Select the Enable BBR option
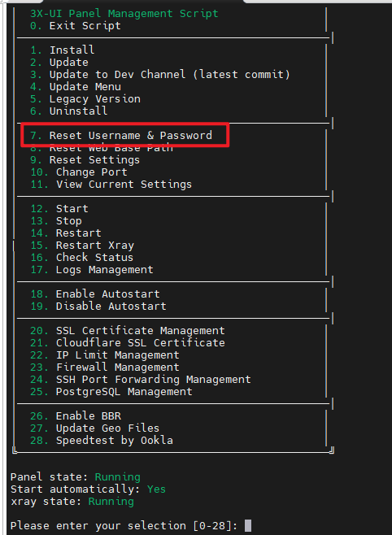This screenshot has height=535, width=392. (x=76, y=416)
